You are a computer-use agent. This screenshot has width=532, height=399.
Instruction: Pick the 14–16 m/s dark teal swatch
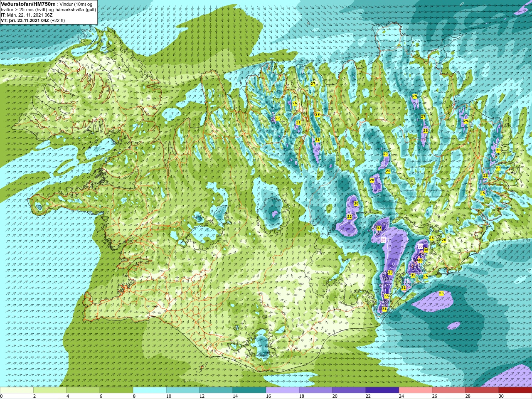249,390
